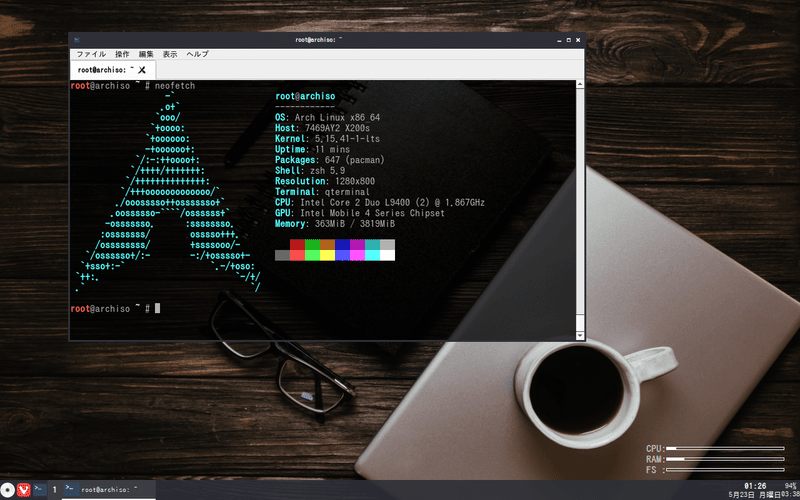Click the 'GPU: Intel Mobile 4 Series Chipset' line
Image resolution: width=800 pixels, height=500 pixels.
coord(360,213)
